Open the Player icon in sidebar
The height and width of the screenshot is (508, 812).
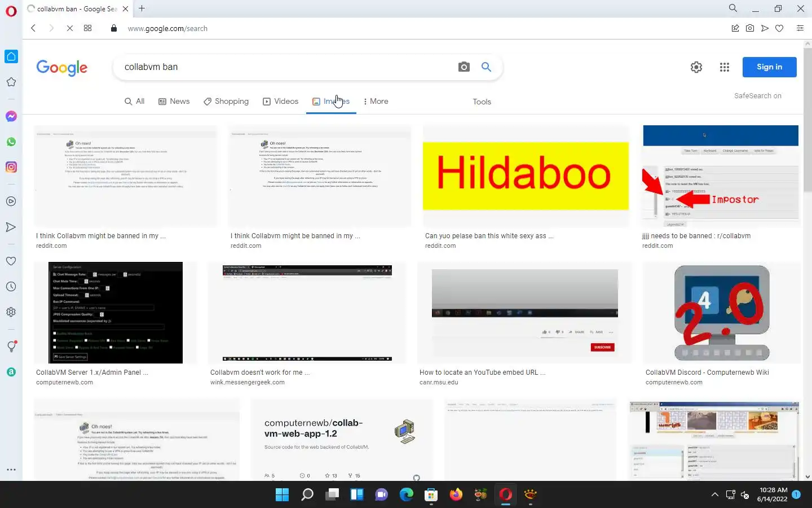[11, 202]
